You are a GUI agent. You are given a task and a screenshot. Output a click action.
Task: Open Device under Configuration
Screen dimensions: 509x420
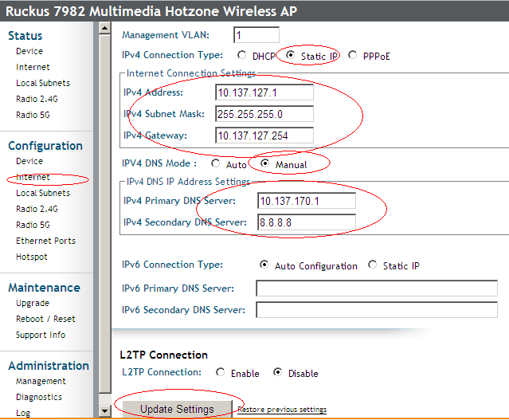(x=29, y=161)
